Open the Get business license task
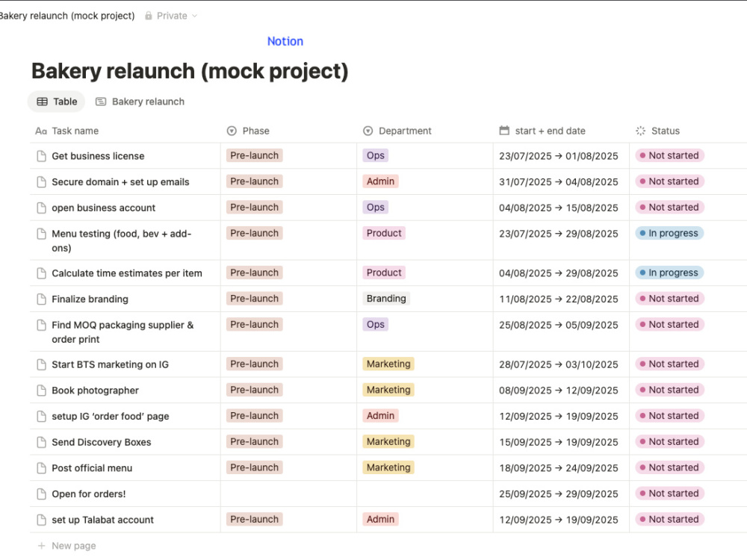This screenshot has height=560, width=747. (x=98, y=156)
